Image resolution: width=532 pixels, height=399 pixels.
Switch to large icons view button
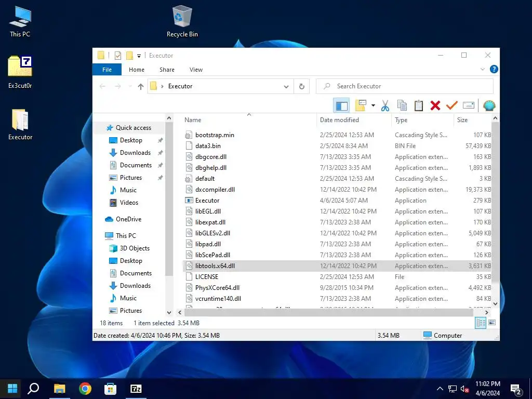pos(493,323)
